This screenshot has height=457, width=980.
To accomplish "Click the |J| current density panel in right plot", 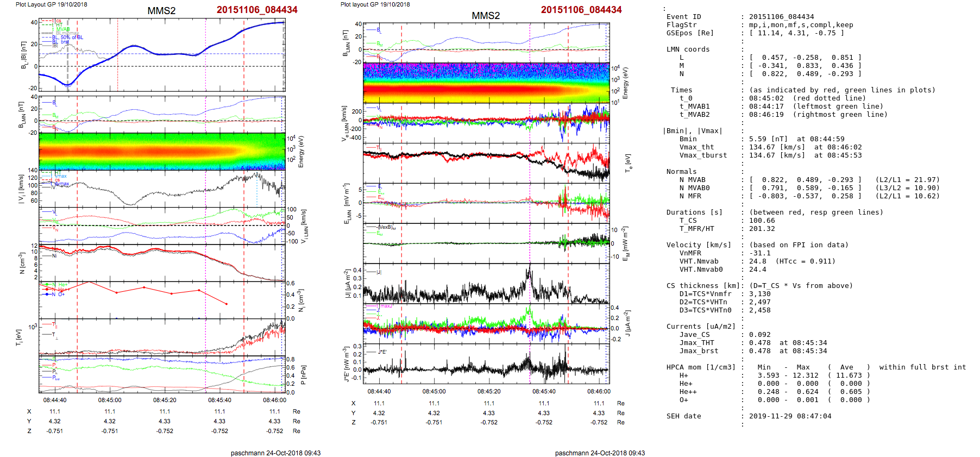I will coord(486,284).
